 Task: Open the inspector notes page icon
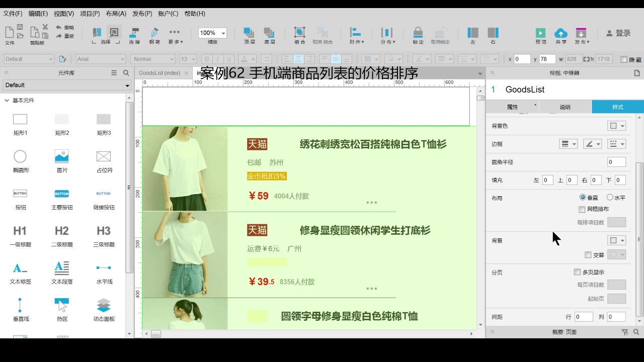(637, 73)
